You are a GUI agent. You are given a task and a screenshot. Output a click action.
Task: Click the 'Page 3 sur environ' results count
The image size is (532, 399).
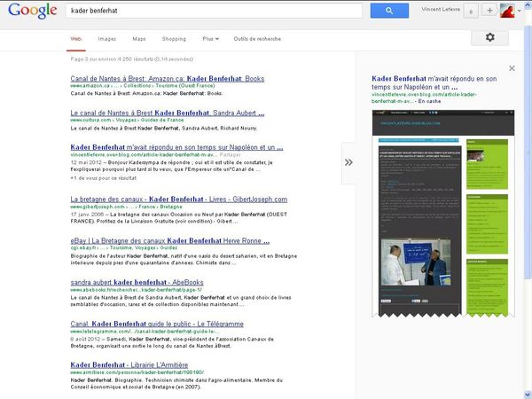131,59
